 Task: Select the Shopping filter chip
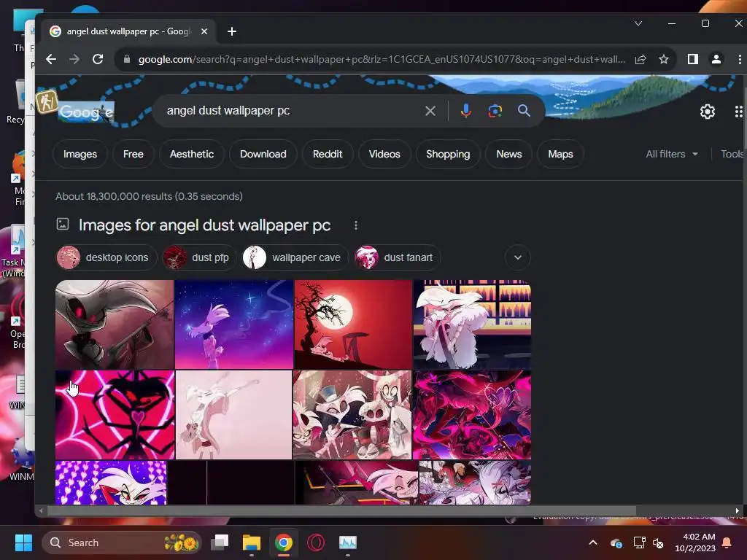448,154
